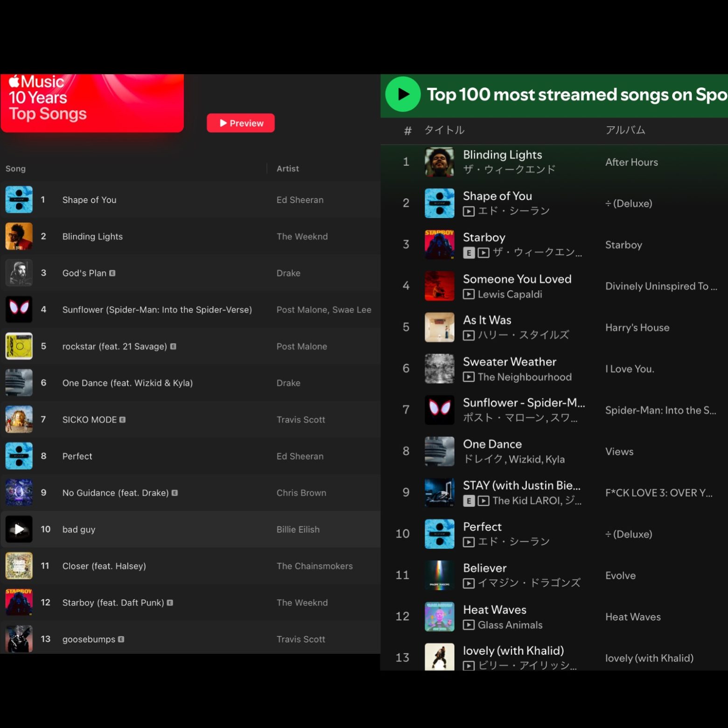Click the Someone You Loved album cover
Image resolution: width=728 pixels, height=728 pixels.
[x=440, y=286]
